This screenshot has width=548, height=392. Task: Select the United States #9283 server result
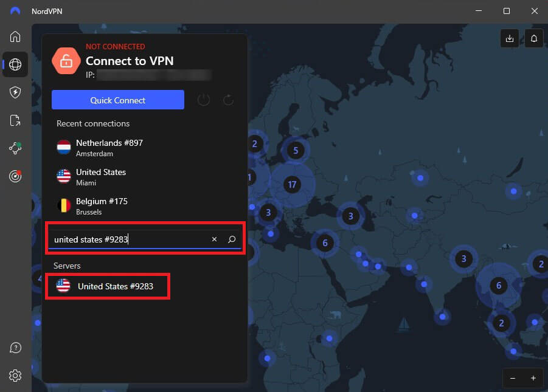pos(108,286)
